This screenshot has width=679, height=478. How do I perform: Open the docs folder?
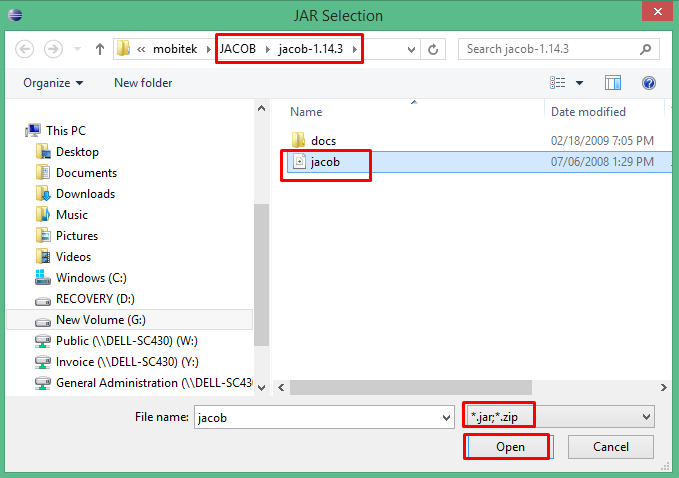tap(323, 140)
